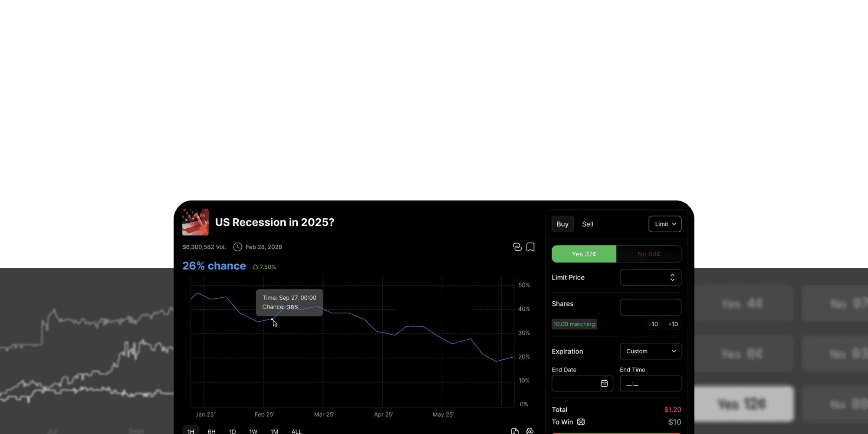This screenshot has height=434, width=868.
Task: Set the chart range to 1M
Action: (274, 431)
